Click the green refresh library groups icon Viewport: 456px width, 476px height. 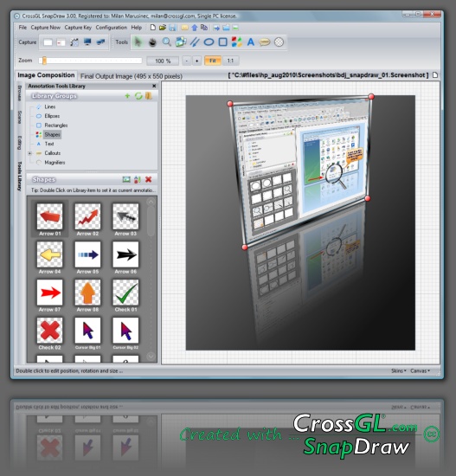click(138, 96)
